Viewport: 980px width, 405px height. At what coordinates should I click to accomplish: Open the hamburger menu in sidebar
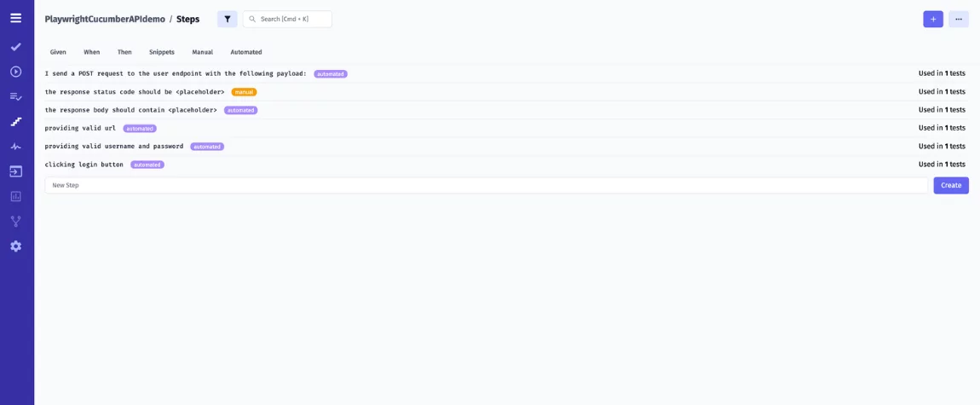[15, 18]
